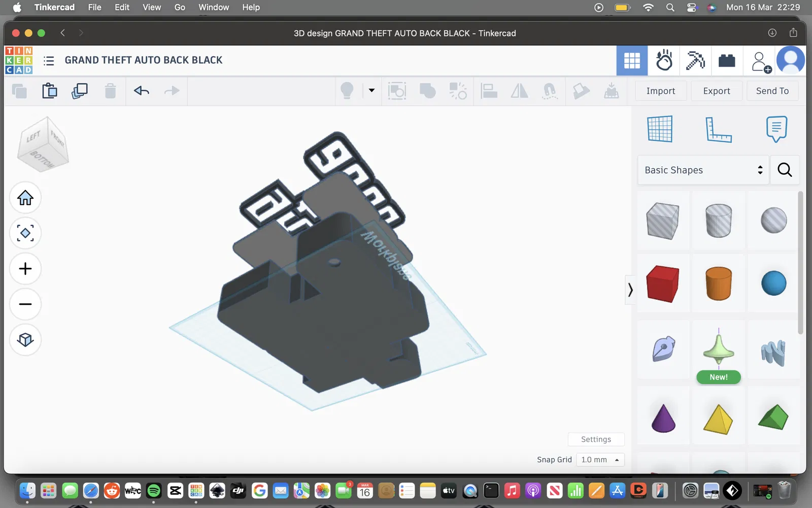Undo the last action
The width and height of the screenshot is (812, 508).
click(142, 91)
